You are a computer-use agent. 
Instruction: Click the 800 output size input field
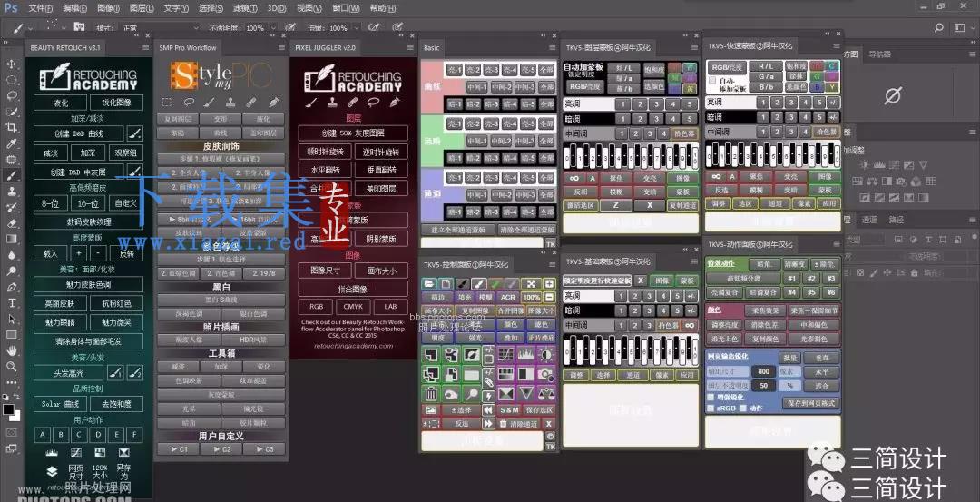[x=764, y=371]
